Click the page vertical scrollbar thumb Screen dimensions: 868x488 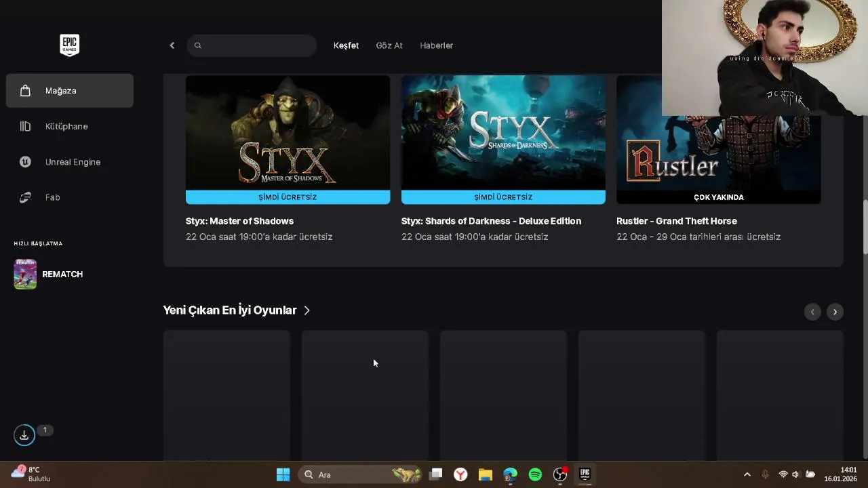[865, 227]
